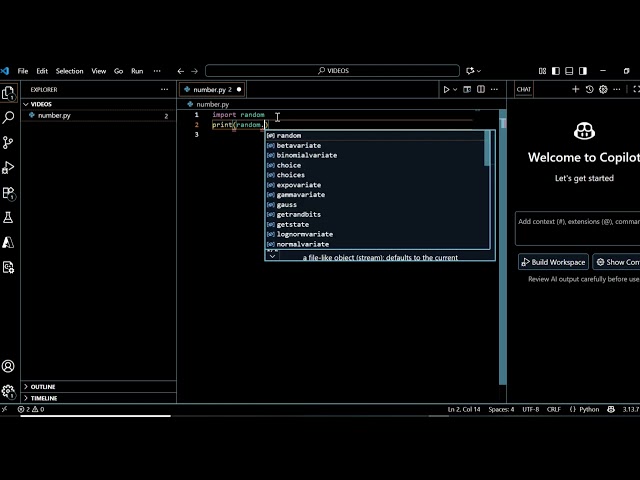Screen dimensions: 640x480
Task: Open the activity bar icon below Azure
Action: 8,267
